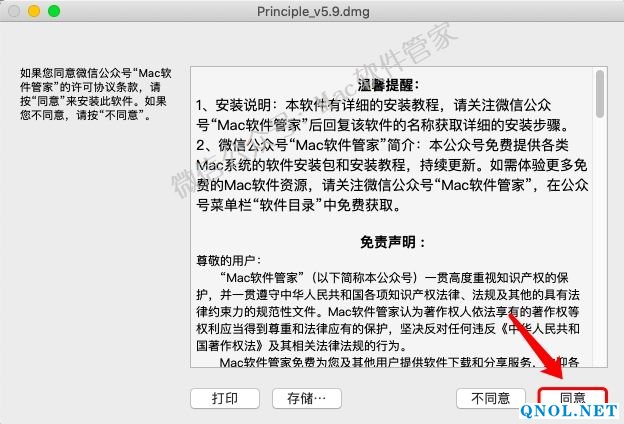Click the 不同意 (Disagree) button
624x424 pixels.
click(x=491, y=398)
